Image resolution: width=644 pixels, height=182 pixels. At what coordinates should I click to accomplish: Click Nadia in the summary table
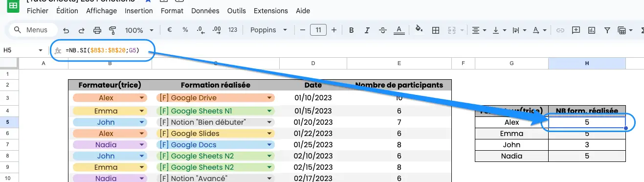coord(512,156)
